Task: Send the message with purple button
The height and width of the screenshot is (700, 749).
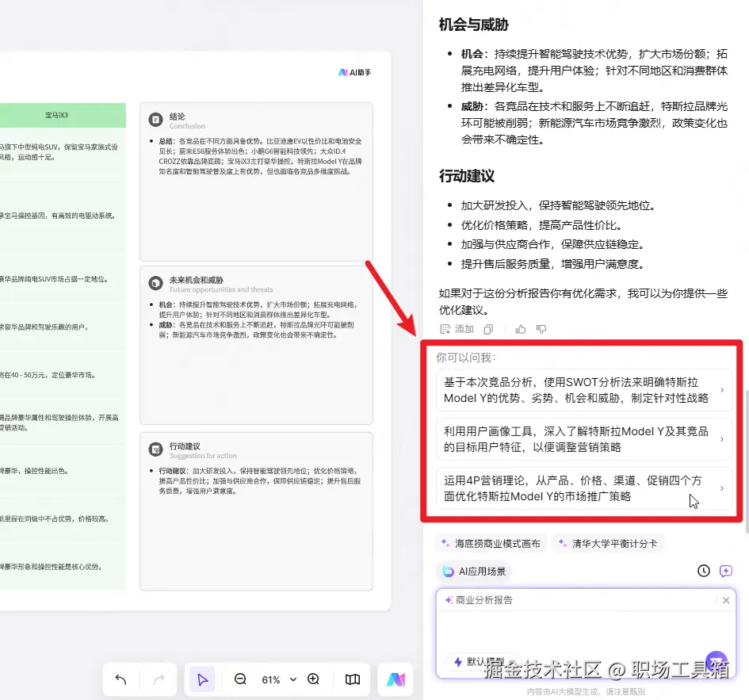Action: point(717,661)
